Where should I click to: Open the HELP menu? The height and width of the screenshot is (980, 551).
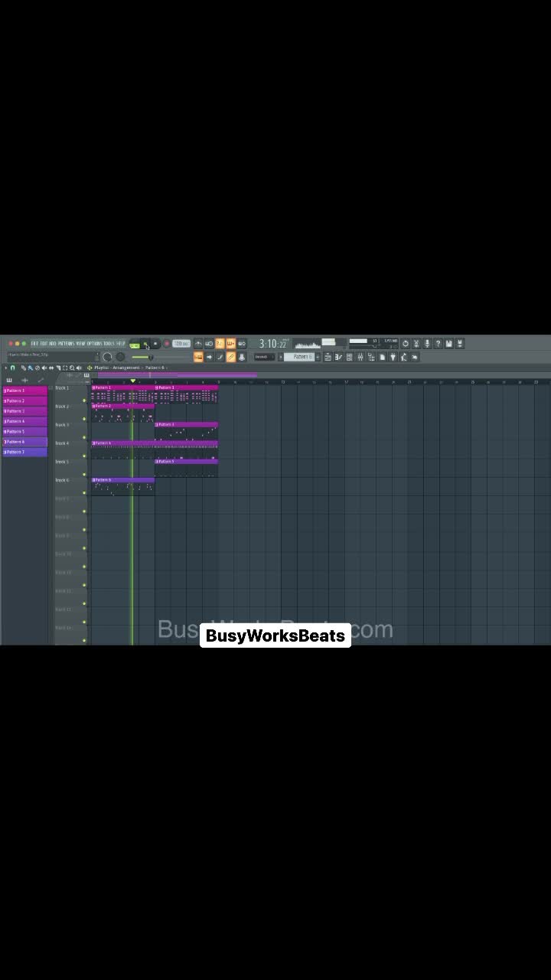pyautogui.click(x=121, y=343)
